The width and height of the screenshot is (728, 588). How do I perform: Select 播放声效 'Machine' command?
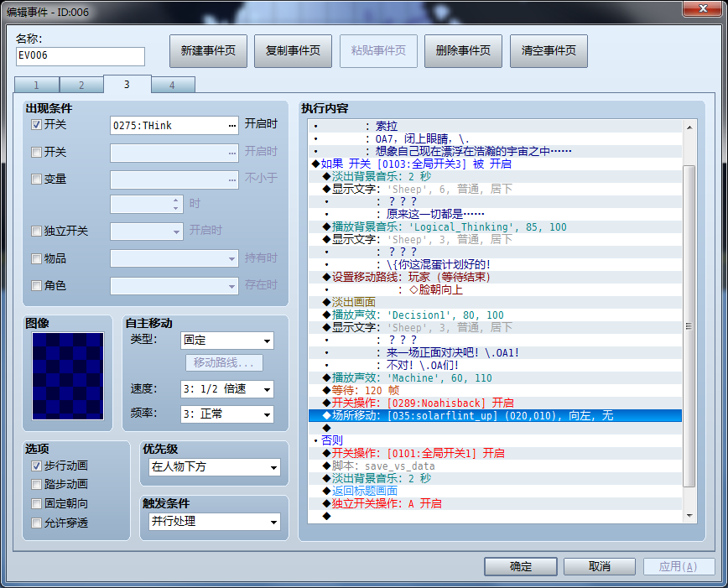[x=495, y=377]
